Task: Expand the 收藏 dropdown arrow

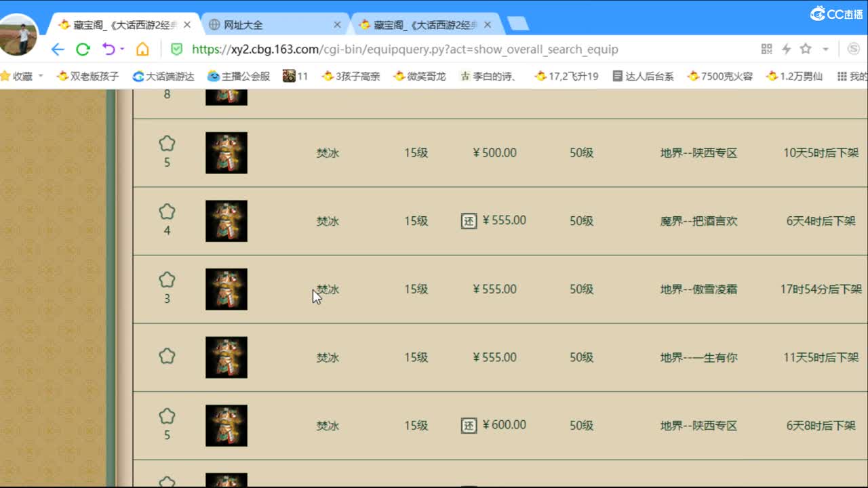Action: coord(41,76)
